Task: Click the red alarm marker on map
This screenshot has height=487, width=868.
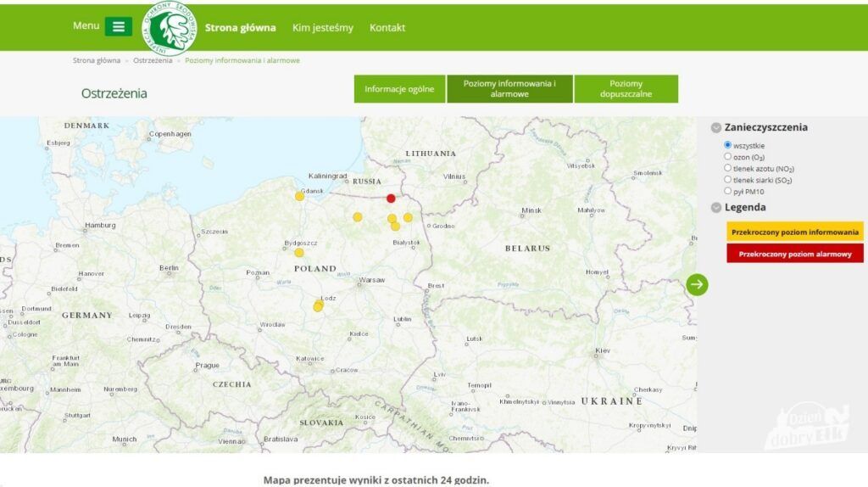Action: point(391,199)
